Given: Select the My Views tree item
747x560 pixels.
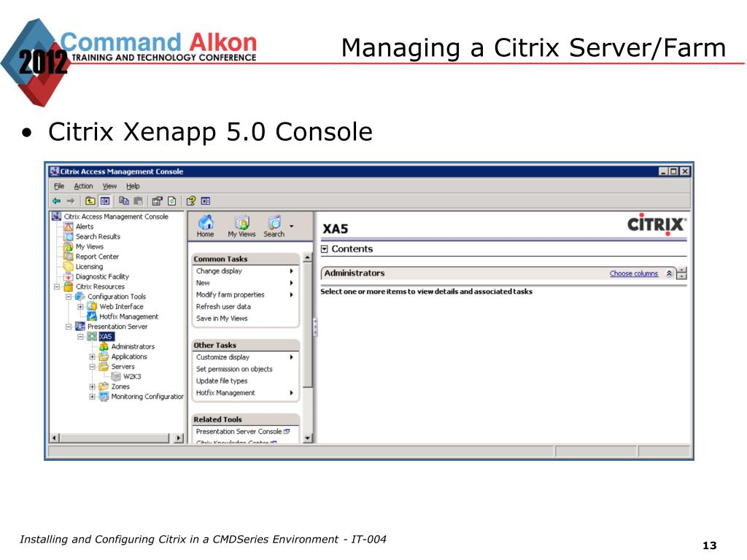Looking at the screenshot, I should click(90, 246).
